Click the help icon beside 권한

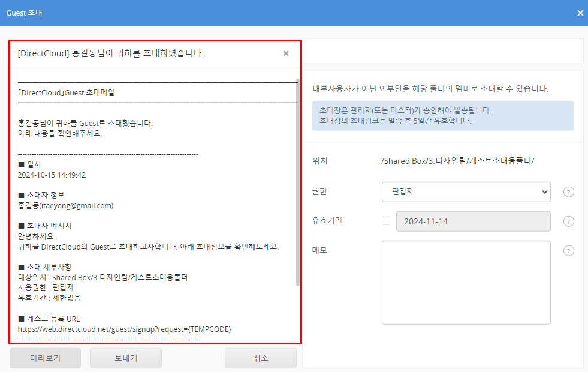coord(569,192)
